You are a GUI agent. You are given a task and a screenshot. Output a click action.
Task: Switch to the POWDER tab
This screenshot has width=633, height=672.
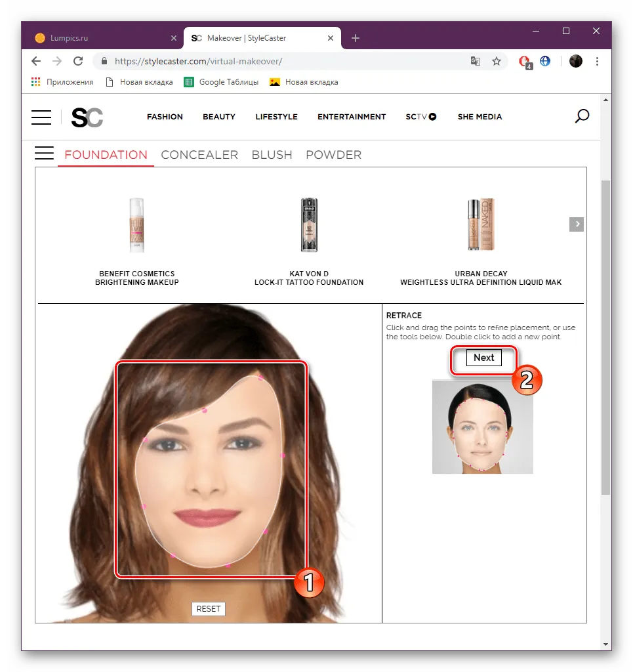point(334,155)
